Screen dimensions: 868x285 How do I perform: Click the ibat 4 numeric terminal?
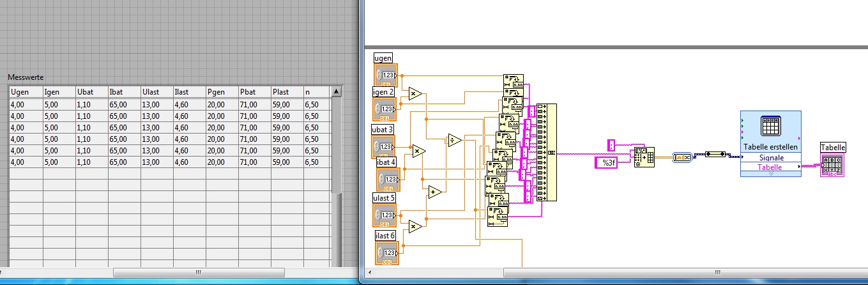point(389,180)
